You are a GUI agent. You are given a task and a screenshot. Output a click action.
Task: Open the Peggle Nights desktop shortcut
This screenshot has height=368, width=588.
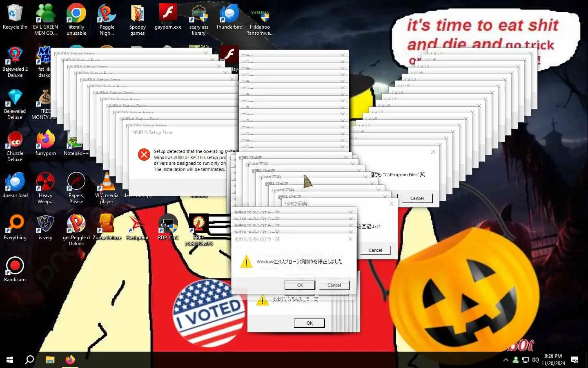[x=107, y=19]
